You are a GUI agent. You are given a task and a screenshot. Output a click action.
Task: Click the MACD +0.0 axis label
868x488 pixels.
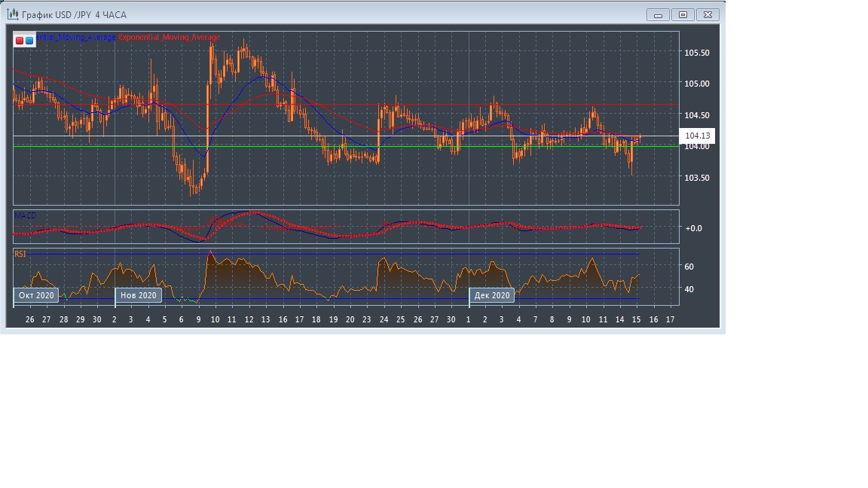click(693, 228)
